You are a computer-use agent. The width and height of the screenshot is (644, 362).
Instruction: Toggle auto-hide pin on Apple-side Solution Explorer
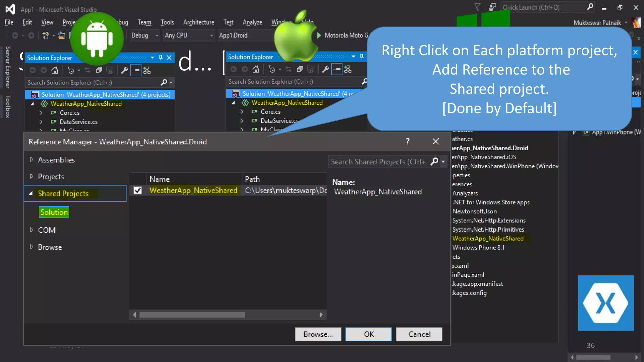(362, 57)
